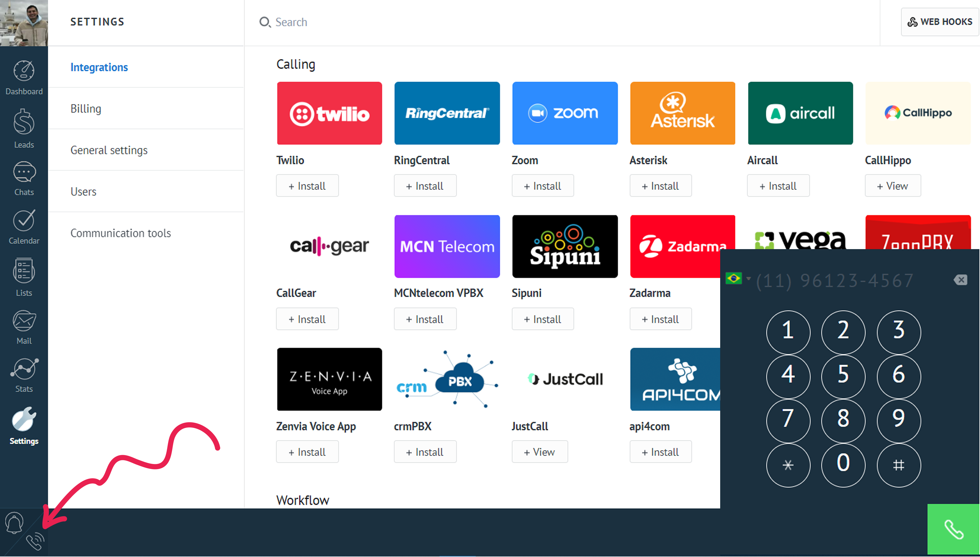
Task: Install the Zoom integration
Action: click(543, 186)
